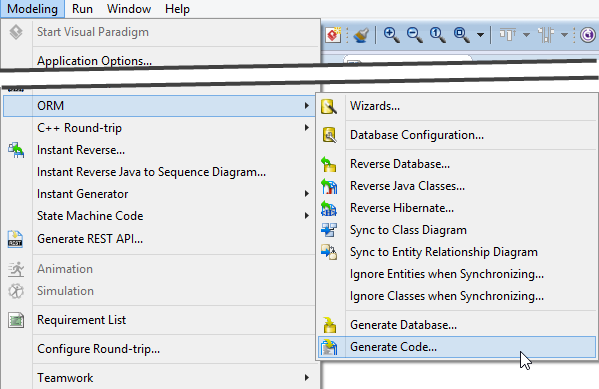The width and height of the screenshot is (599, 389).
Task: Click the Generate Database icon
Action: click(329, 325)
